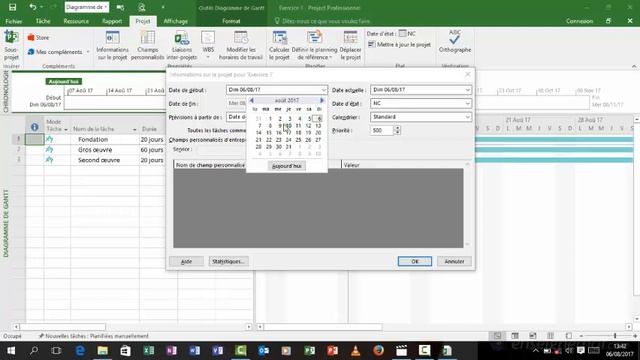The width and height of the screenshot is (640, 360).
Task: Go to next month in calendar
Action: (x=322, y=100)
